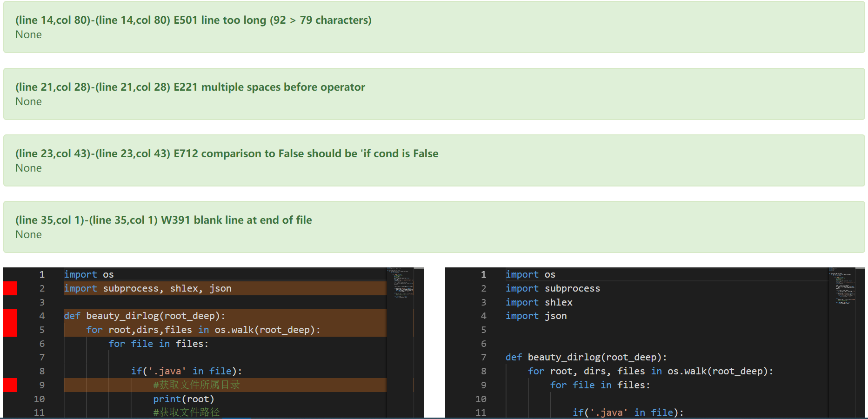Open the E712 comparison to False warning
The height and width of the screenshot is (419, 868).
tap(227, 153)
